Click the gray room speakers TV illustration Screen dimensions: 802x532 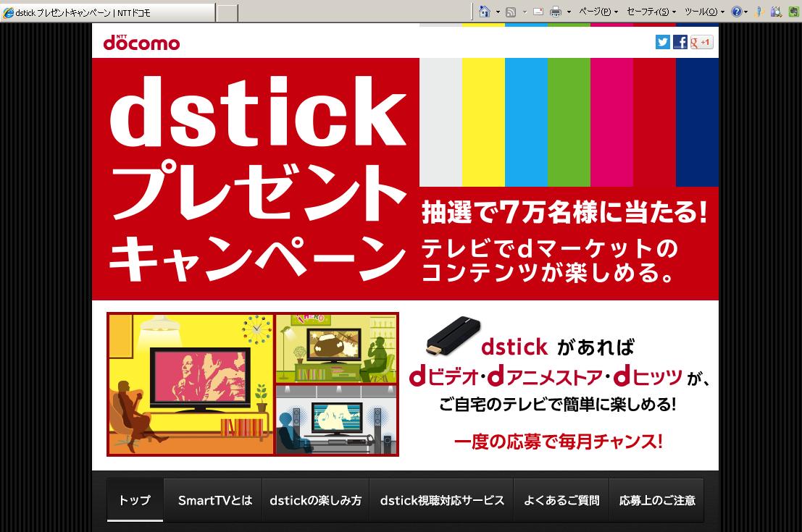336,420
